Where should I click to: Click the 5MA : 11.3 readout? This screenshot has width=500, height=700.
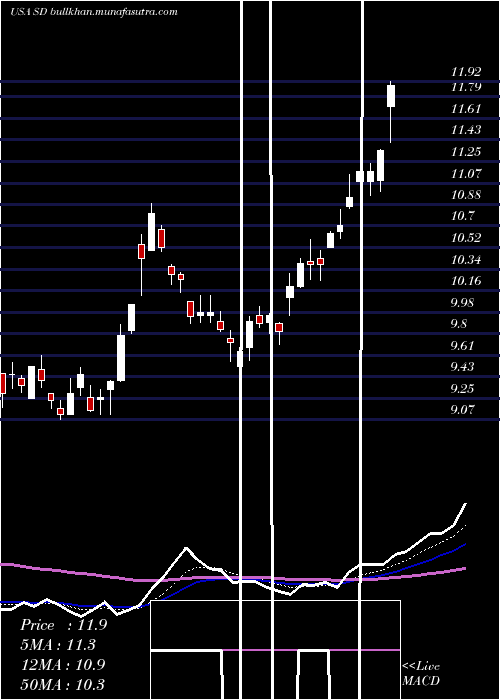(58, 645)
